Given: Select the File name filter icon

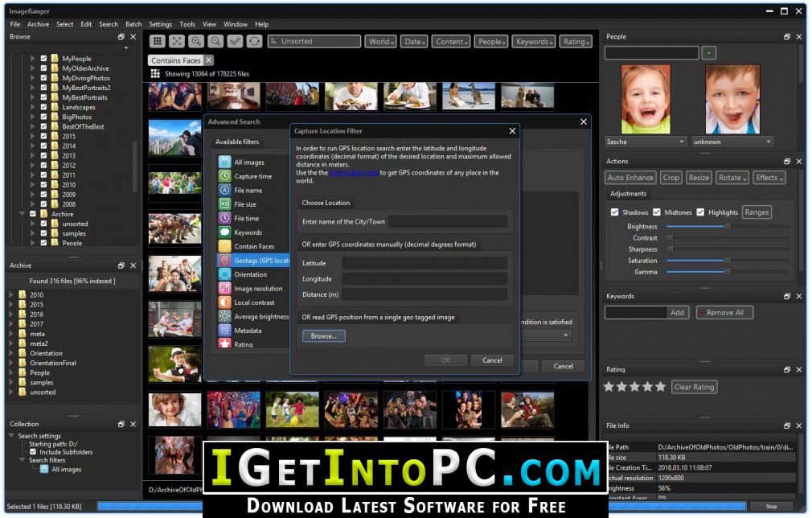Looking at the screenshot, I should [x=225, y=190].
